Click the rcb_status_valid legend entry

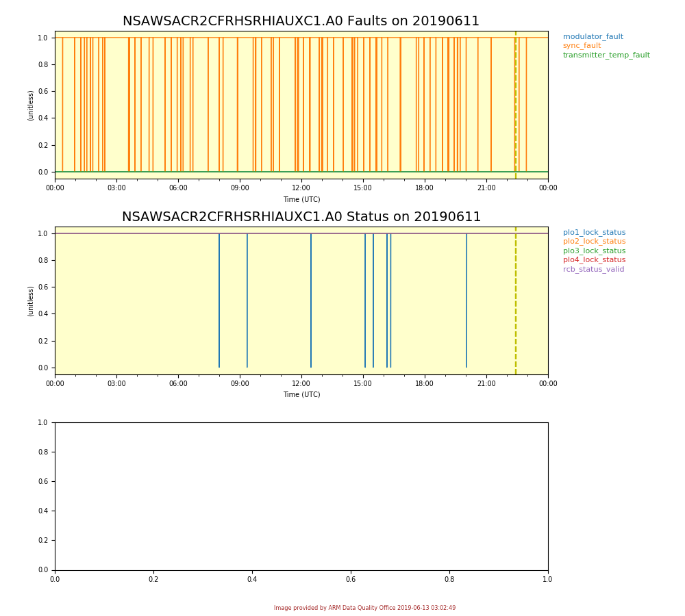point(593,269)
